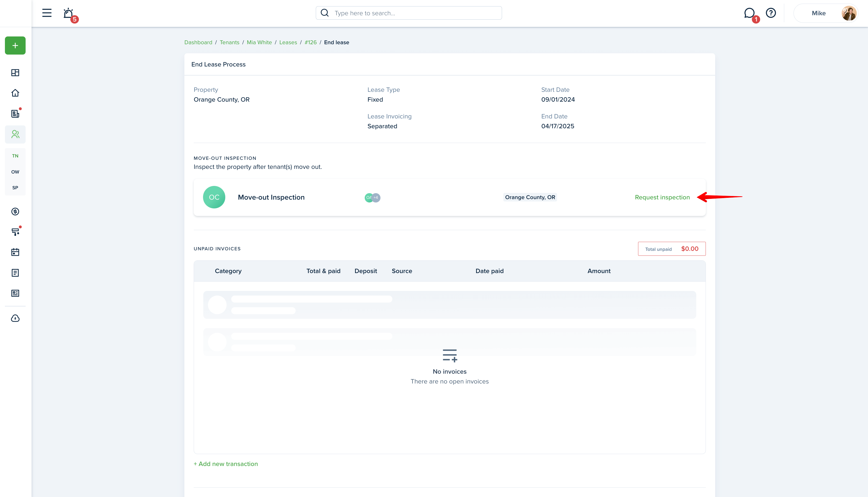868x497 pixels.
Task: Click Dashboard breadcrumb link
Action: point(198,42)
